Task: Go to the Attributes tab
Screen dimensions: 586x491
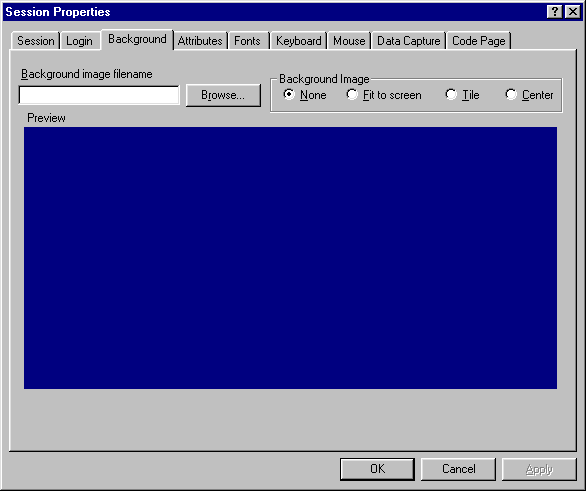Action: [200, 41]
